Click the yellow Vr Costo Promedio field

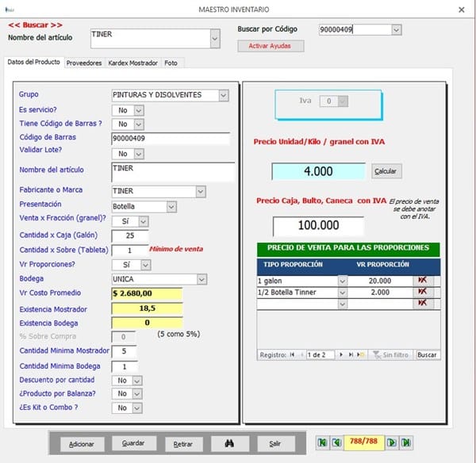coord(147,294)
